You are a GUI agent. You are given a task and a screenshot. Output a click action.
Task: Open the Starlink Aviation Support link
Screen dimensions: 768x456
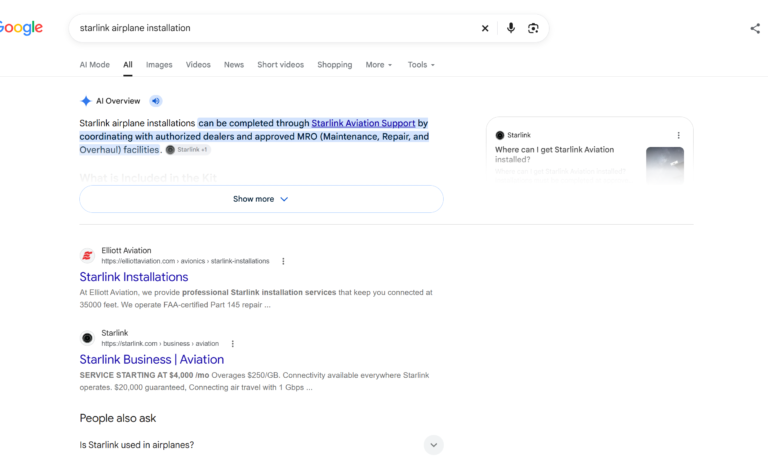tap(363, 123)
